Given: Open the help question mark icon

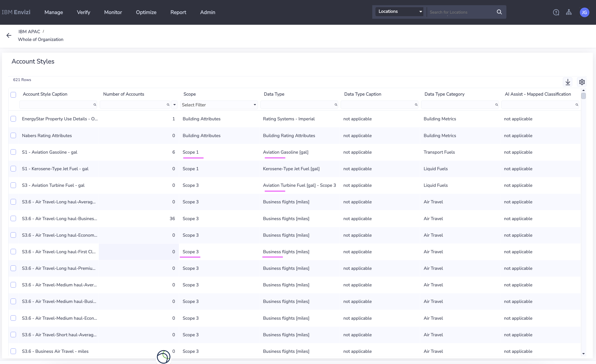Looking at the screenshot, I should coord(556,12).
